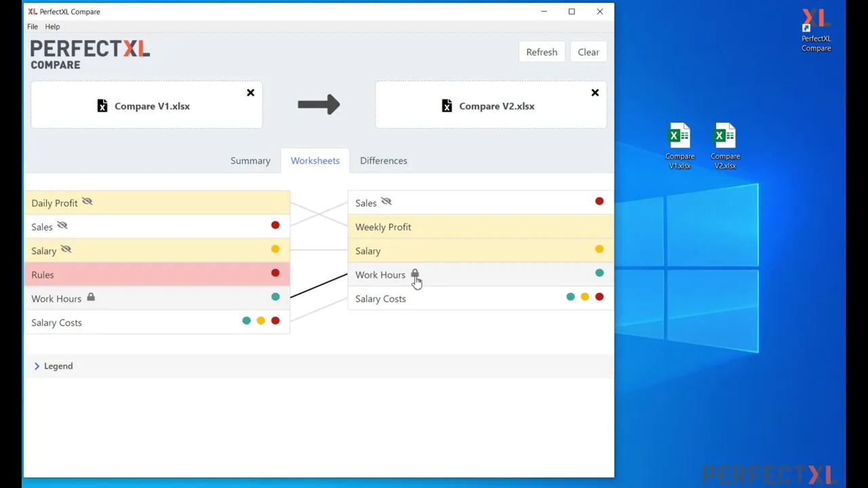Image resolution: width=868 pixels, height=488 pixels.
Task: Click the Excel file icon beside Compare V1.xlsx
Action: coord(102,106)
